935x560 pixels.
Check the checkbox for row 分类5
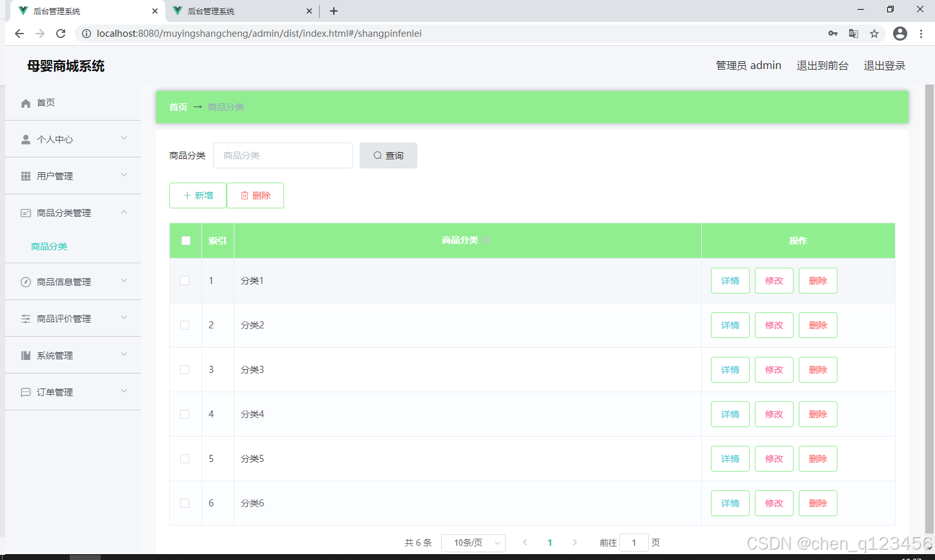pyautogui.click(x=185, y=459)
